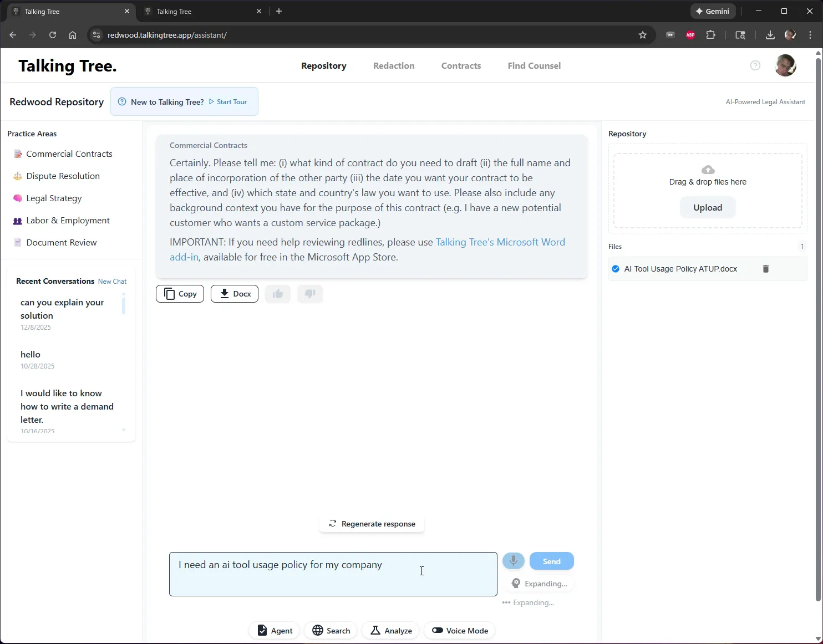Download response as Docx
Image resolution: width=823 pixels, height=644 pixels.
click(235, 294)
